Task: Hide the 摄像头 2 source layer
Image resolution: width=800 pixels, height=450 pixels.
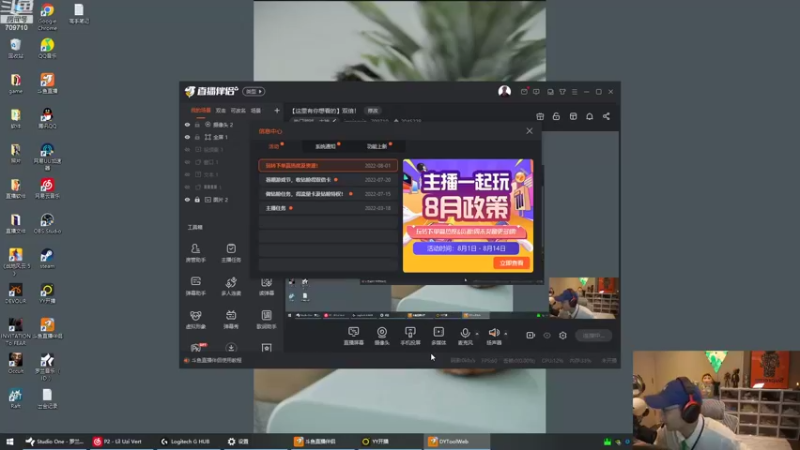Action: point(187,124)
